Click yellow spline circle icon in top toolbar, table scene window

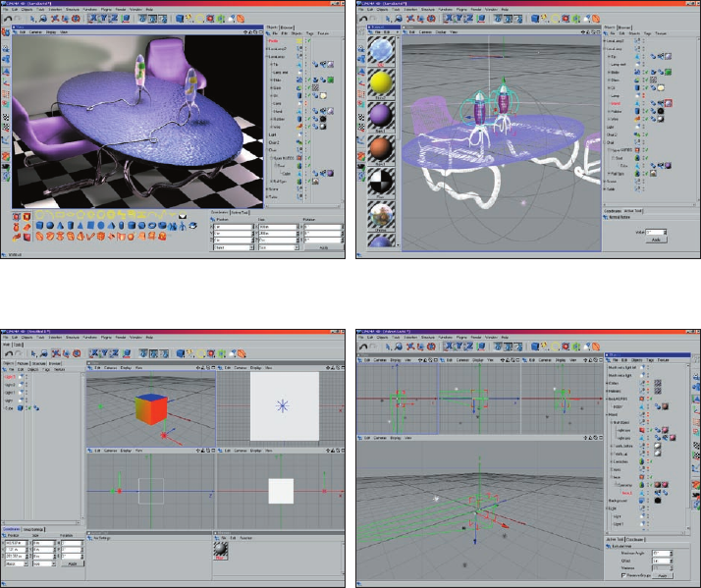point(200,19)
